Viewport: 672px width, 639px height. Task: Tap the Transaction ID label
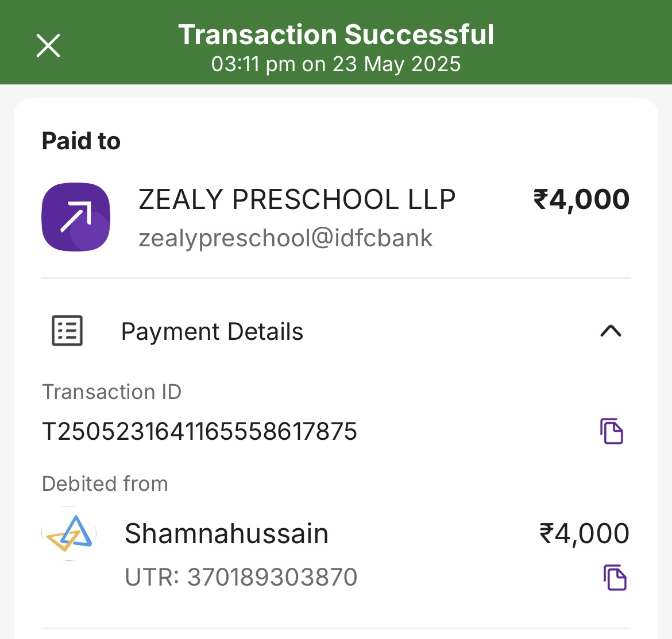111,392
